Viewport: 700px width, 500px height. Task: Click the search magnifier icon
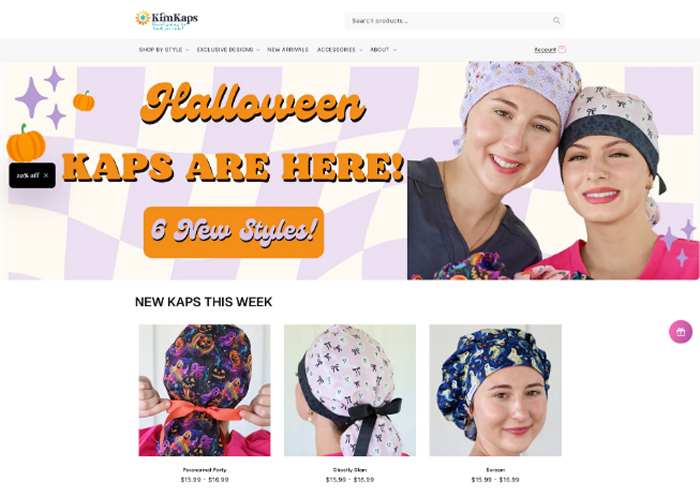[556, 21]
